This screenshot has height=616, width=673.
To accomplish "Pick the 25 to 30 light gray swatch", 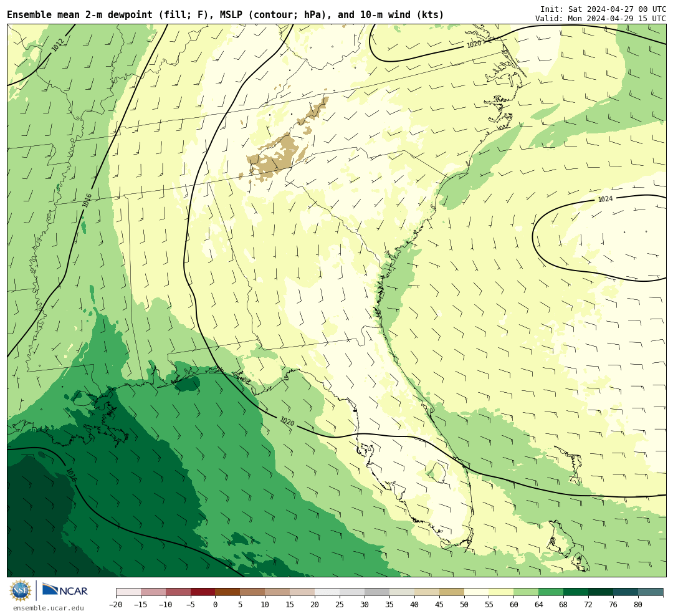I will coord(352,592).
